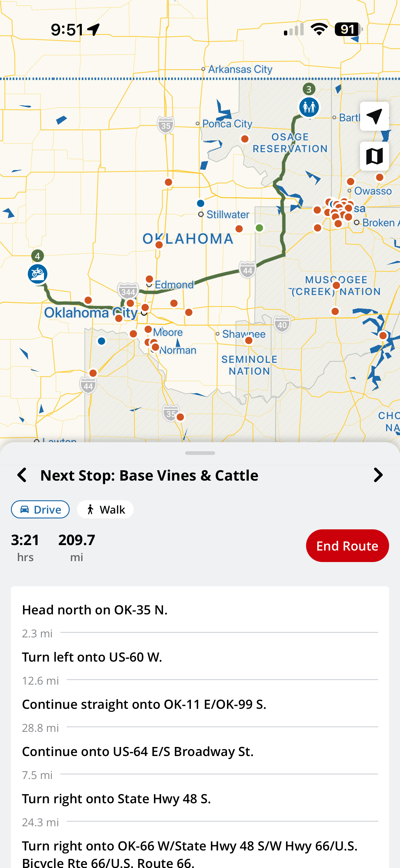
Task: Tap status bar location arrow by time
Action: point(93,30)
